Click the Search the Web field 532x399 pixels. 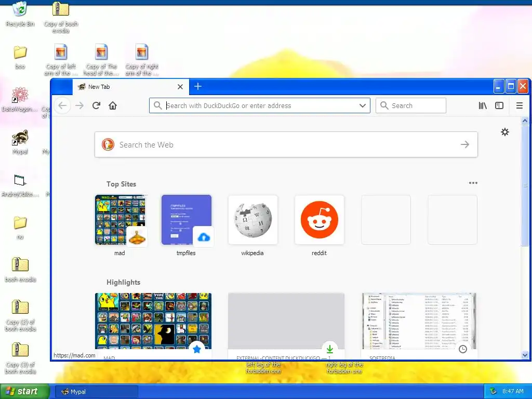point(286,144)
